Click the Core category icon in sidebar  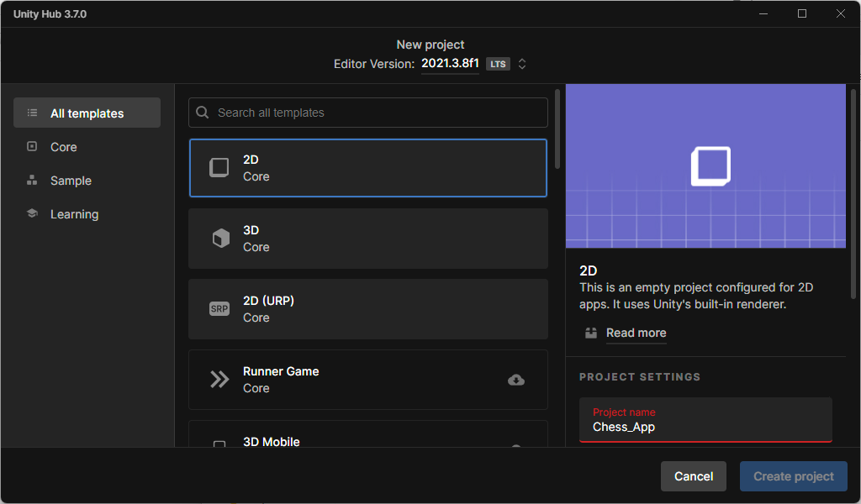(33, 146)
